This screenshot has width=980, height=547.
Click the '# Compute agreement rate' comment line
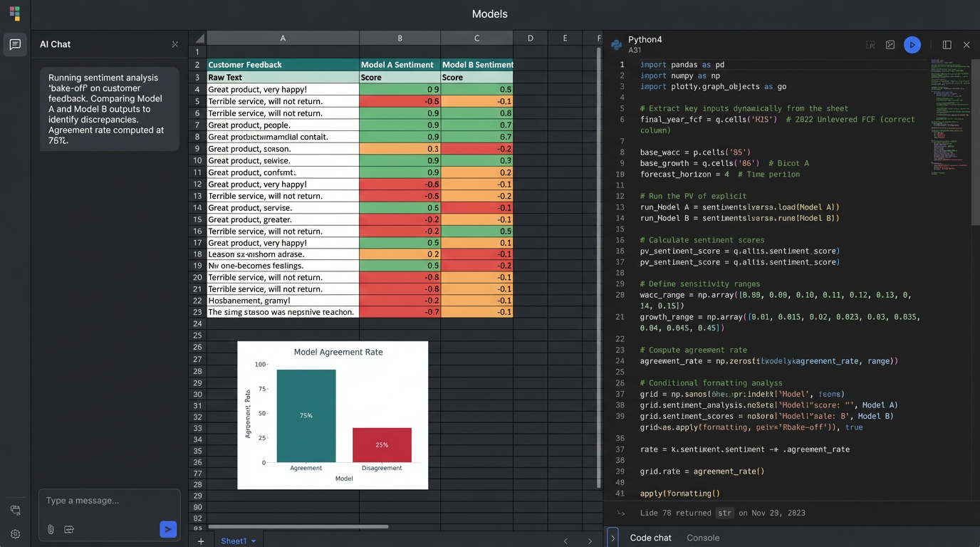[694, 350]
